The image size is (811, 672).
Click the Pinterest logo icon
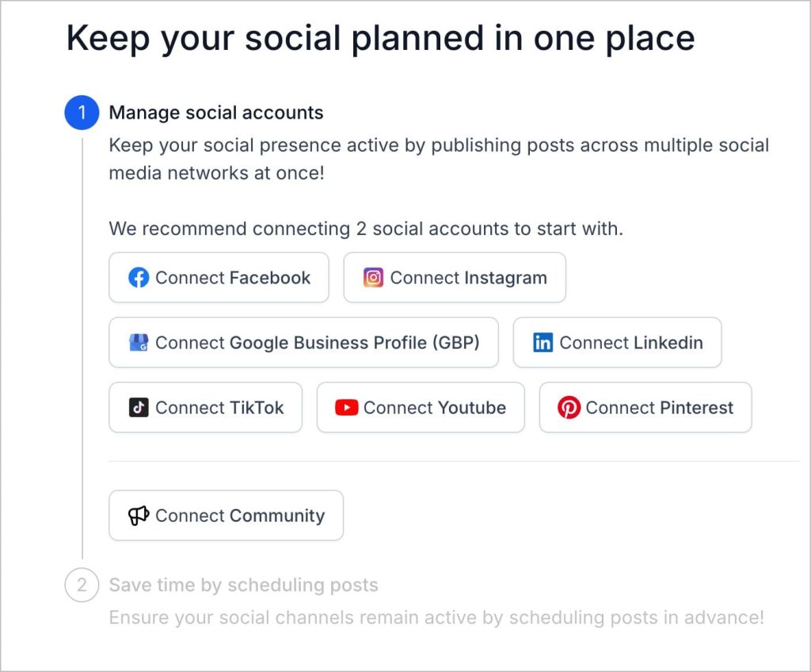pyautogui.click(x=569, y=408)
